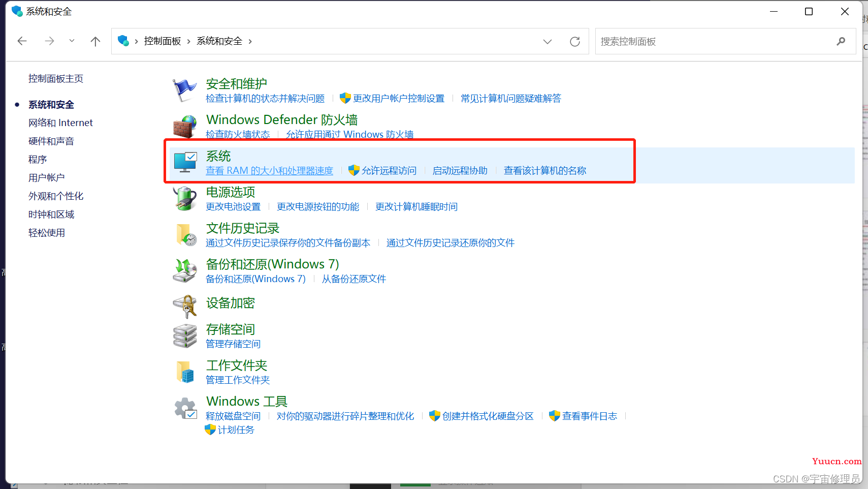Click the window title bar Control Panel icon
The image size is (868, 489).
(17, 11)
